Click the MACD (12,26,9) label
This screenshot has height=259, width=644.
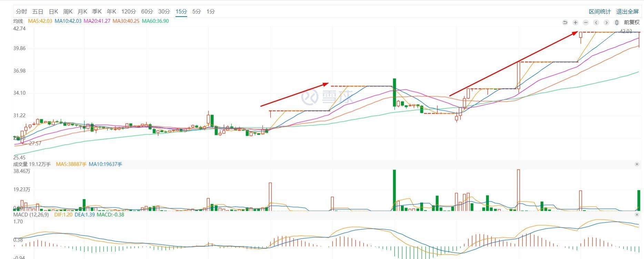pyautogui.click(x=31, y=215)
